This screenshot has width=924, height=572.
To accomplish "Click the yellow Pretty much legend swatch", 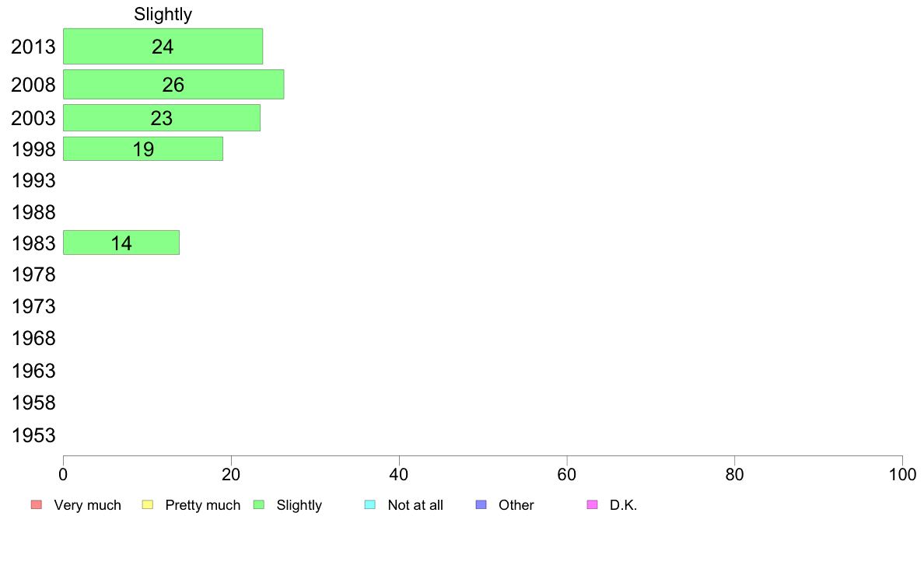I will pos(147,505).
